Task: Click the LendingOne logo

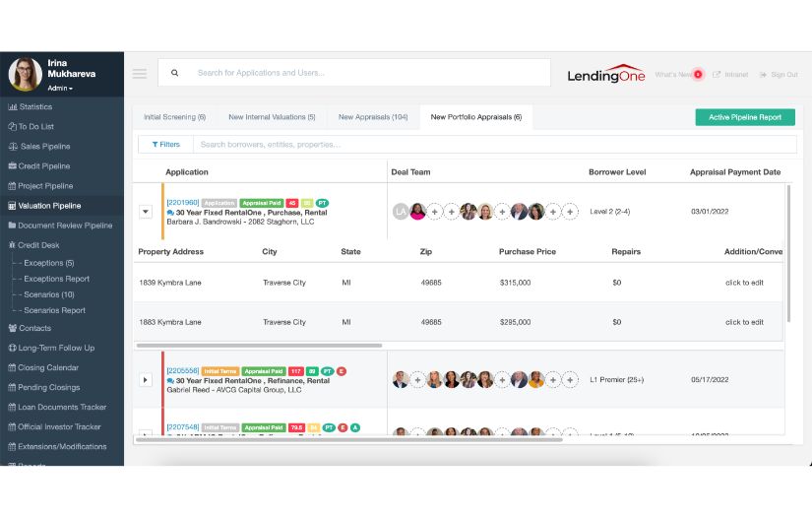Action: 606,74
